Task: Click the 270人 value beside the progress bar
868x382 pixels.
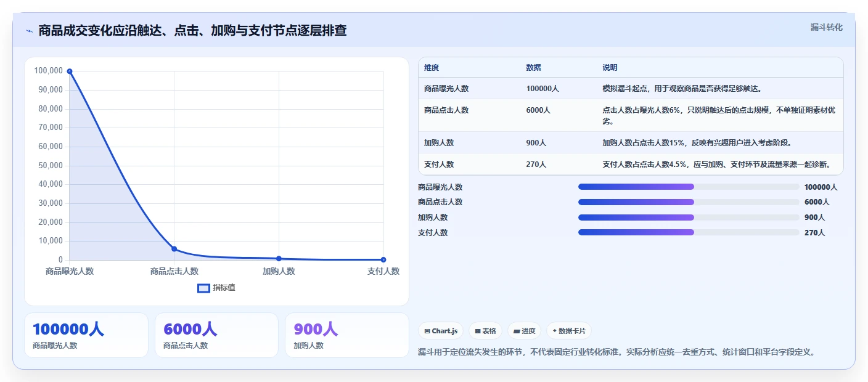Action: coord(814,233)
